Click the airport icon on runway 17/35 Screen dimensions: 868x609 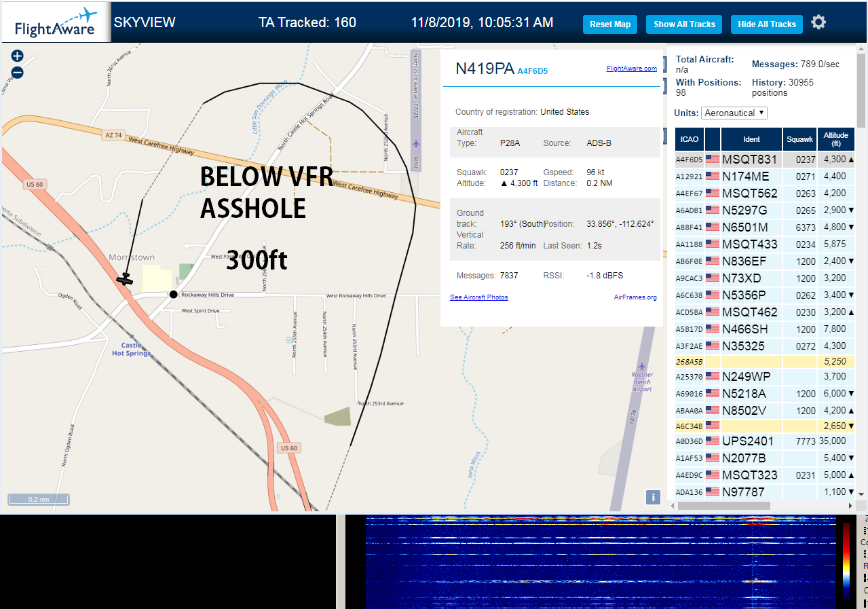415,143
